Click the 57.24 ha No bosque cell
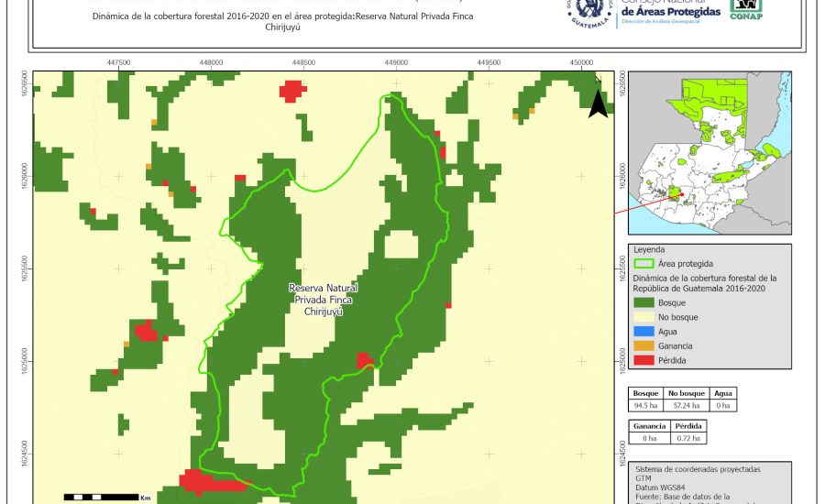Viewport: 825px width, 504px height. (685, 405)
